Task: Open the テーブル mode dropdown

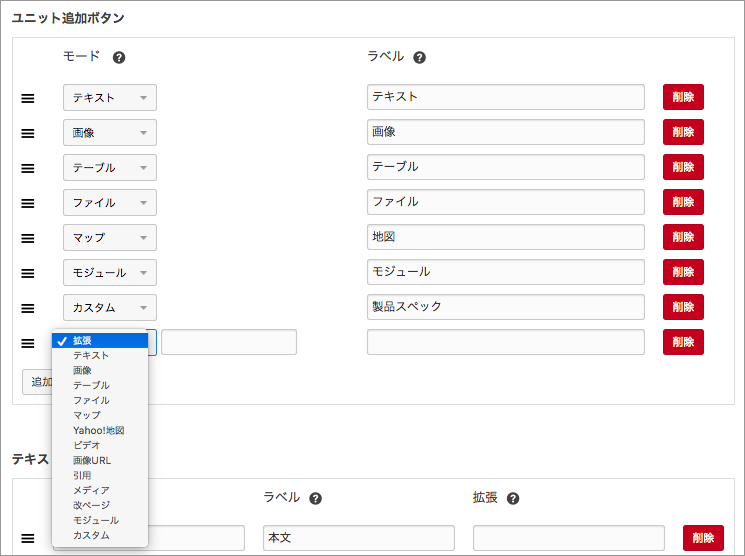Action: click(x=110, y=167)
